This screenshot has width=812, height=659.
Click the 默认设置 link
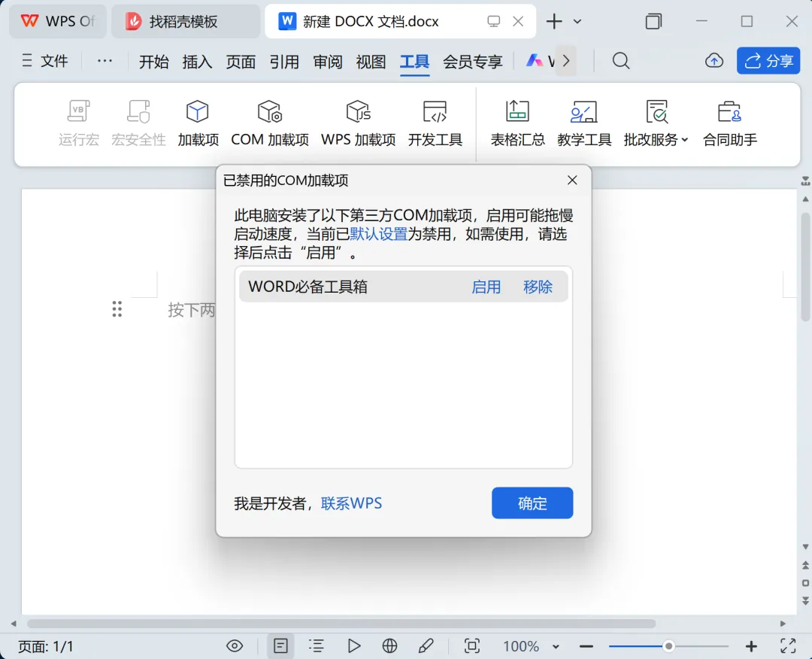[x=378, y=234]
